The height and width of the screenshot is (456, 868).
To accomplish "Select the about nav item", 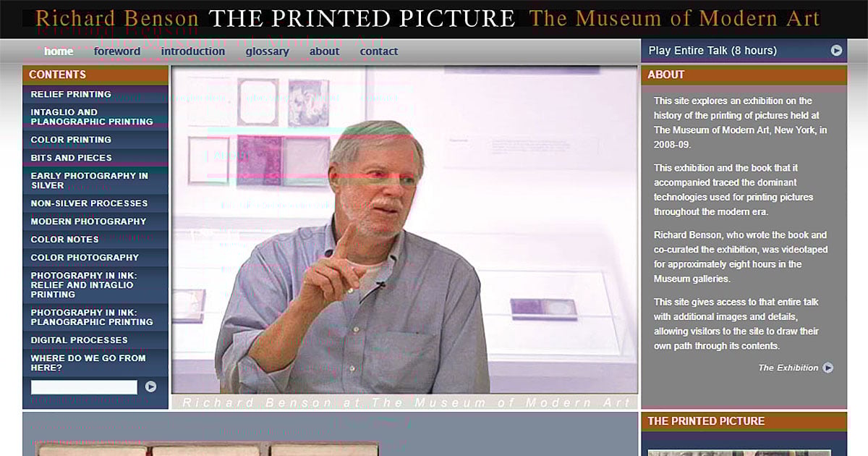I will point(324,51).
